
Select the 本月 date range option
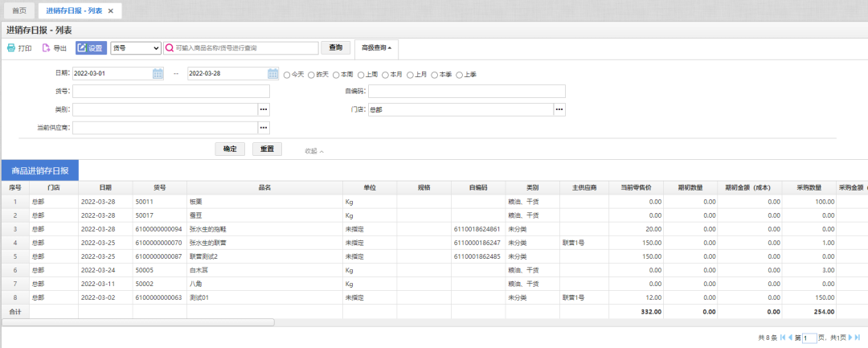[x=386, y=75]
